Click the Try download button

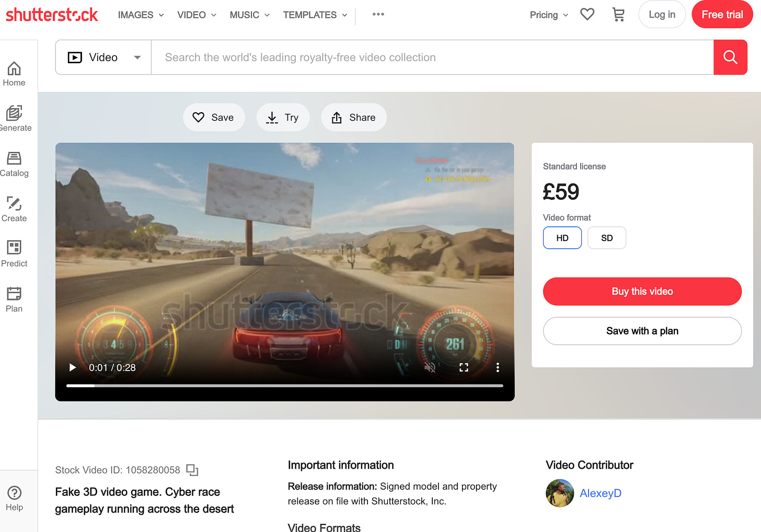click(283, 118)
